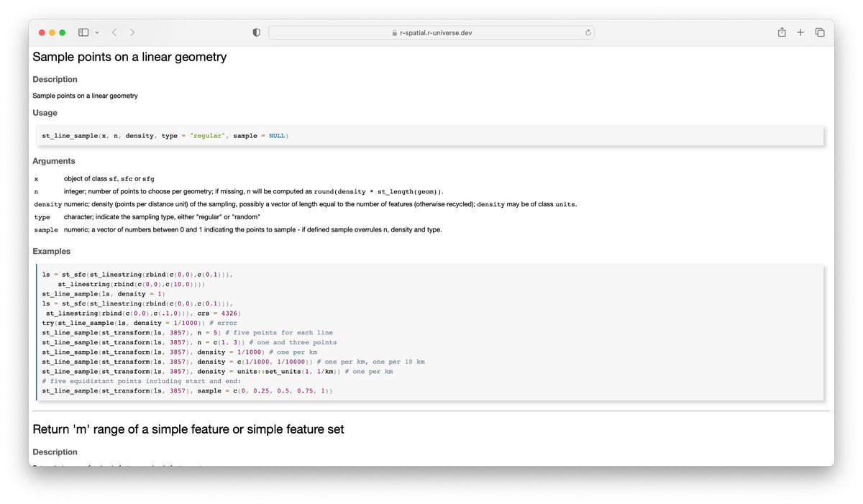This screenshot has width=863, height=504.
Task: Click the example line with 'crs = 4326'
Action: pyautogui.click(x=142, y=313)
